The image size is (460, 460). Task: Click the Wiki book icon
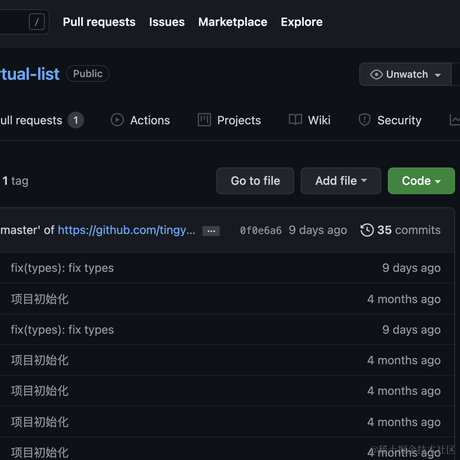click(295, 120)
